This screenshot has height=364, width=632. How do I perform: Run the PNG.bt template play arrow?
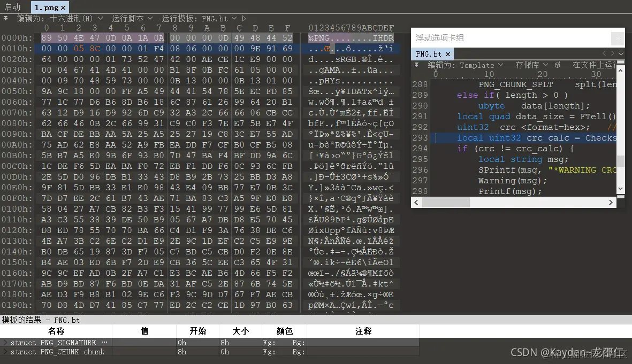point(244,19)
